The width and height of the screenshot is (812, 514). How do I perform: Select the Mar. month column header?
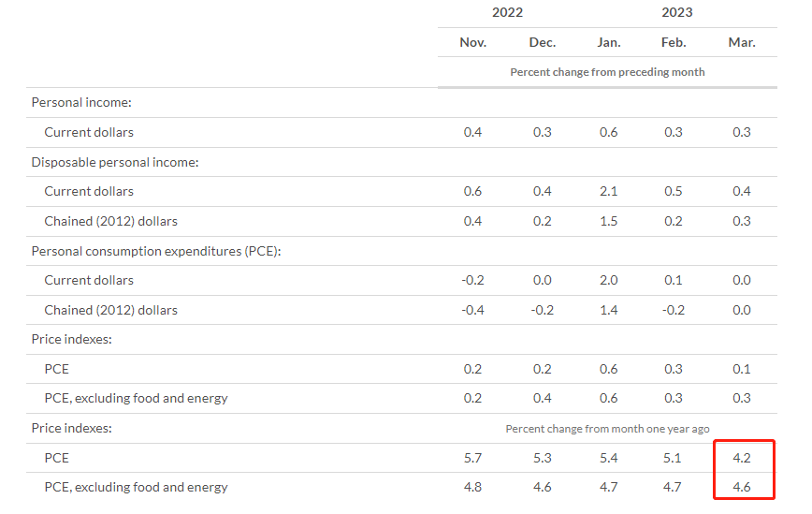pos(742,42)
